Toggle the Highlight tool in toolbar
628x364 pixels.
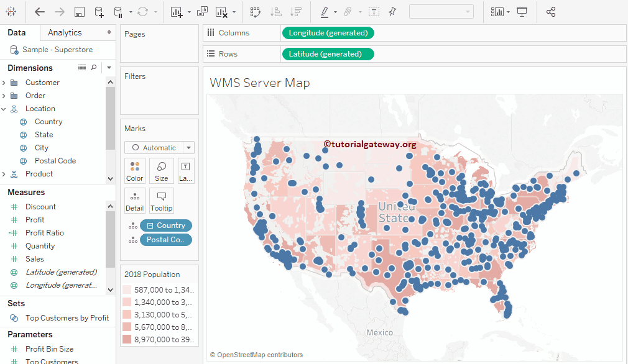(323, 11)
